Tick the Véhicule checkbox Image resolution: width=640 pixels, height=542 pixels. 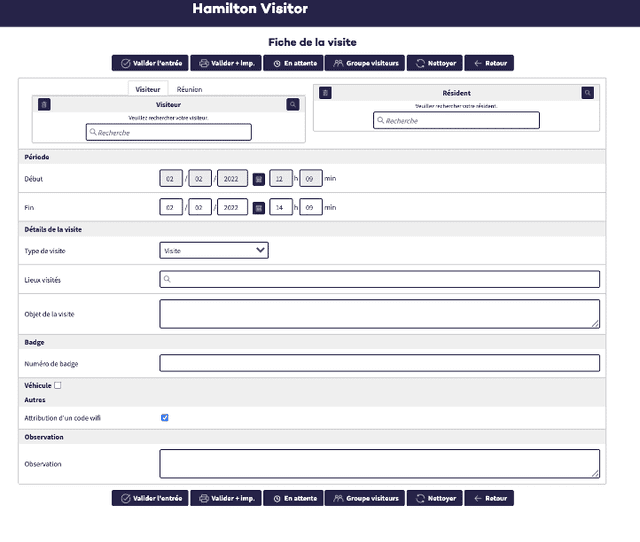tap(58, 385)
